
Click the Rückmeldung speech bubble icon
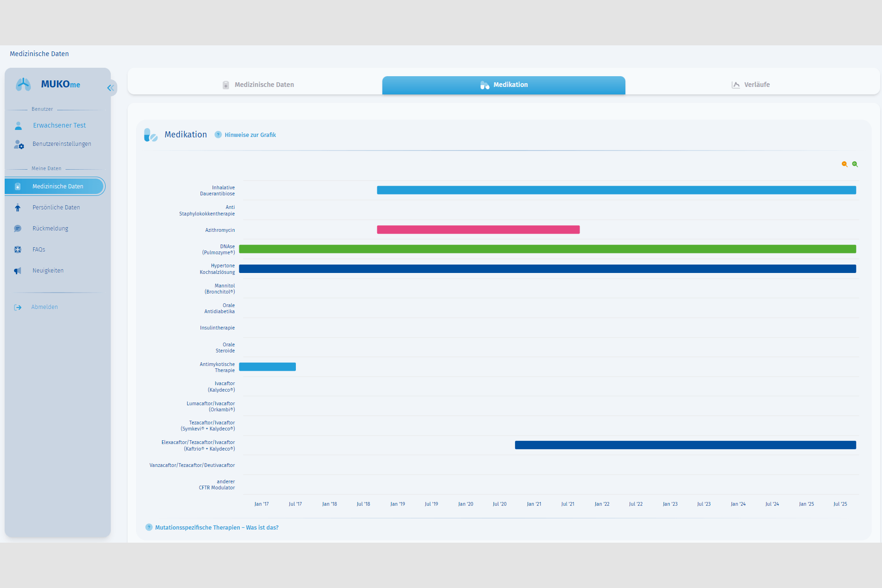18,229
